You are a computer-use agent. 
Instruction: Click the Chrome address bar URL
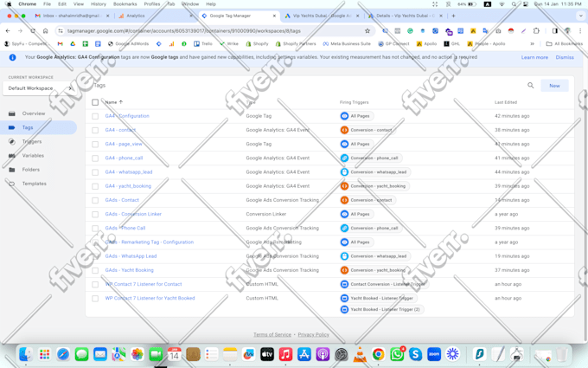point(183,31)
